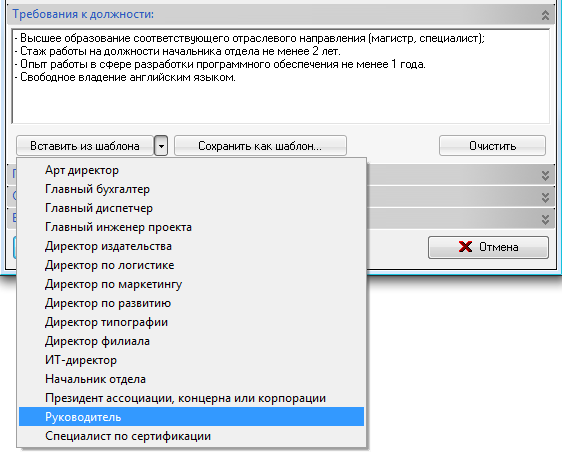
Task: Expand the third collapsed section chevron
Action: tap(545, 219)
